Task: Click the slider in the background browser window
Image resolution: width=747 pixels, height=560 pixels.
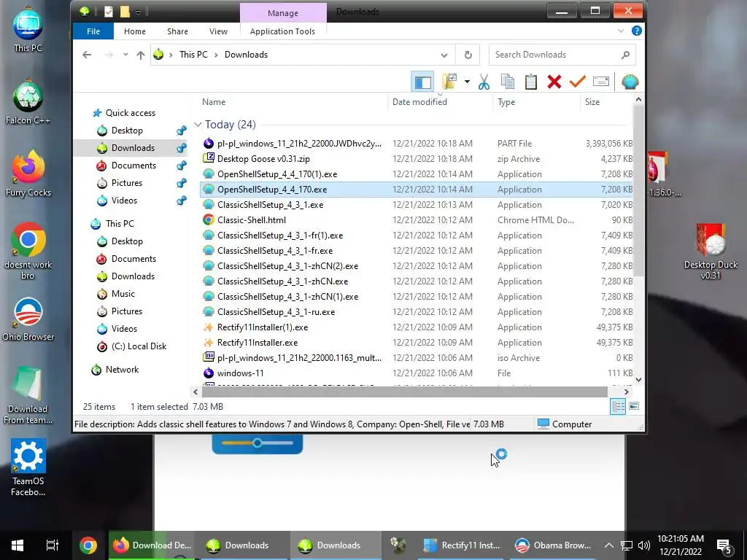Action: (x=258, y=443)
